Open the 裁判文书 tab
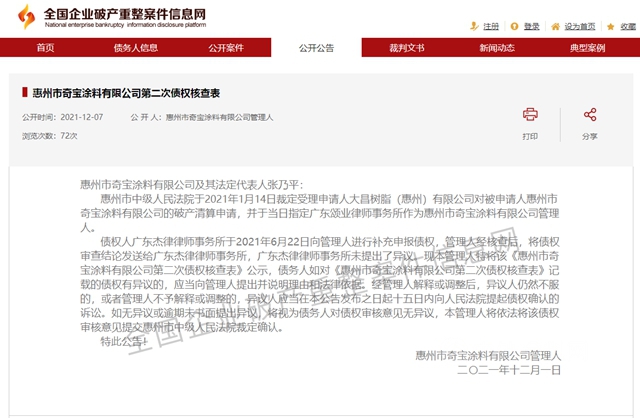This screenshot has width=640, height=418. pos(407,48)
